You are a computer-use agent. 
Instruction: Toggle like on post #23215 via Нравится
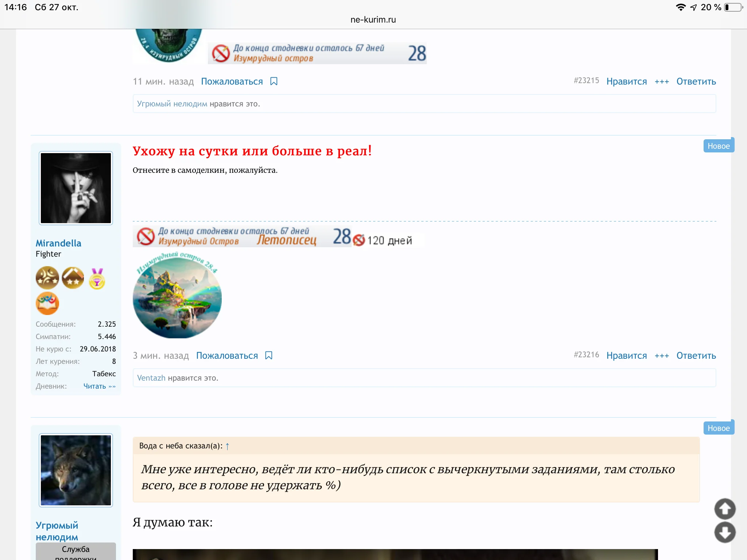click(626, 81)
